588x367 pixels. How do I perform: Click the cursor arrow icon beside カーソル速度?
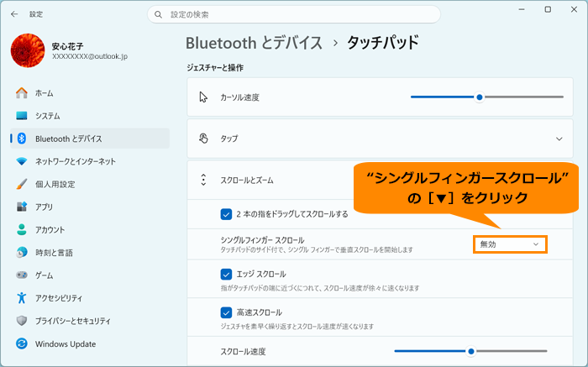pos(203,97)
